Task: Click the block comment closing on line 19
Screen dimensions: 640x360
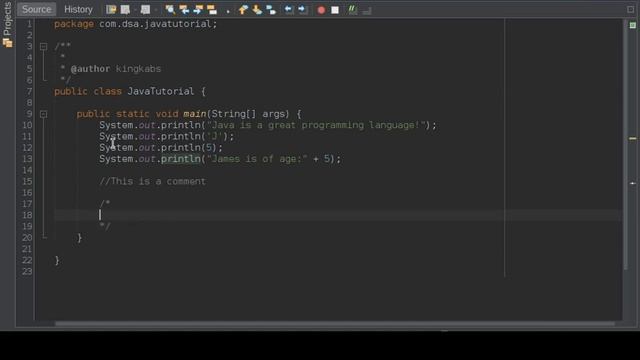Action: [104, 226]
